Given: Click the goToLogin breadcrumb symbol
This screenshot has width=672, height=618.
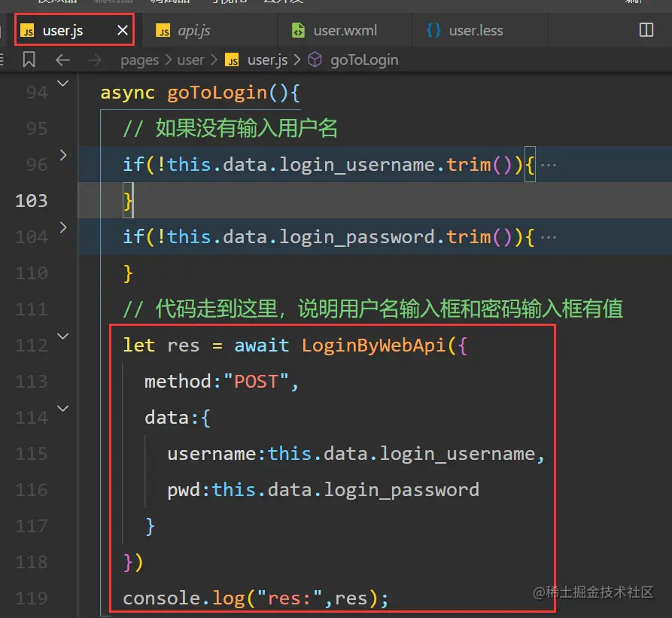Looking at the screenshot, I should 364,60.
